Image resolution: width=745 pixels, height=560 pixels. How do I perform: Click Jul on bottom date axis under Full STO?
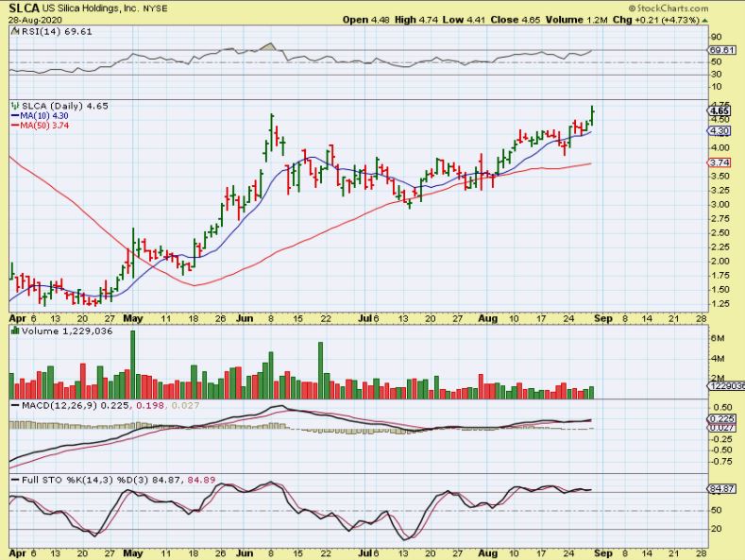(x=364, y=553)
